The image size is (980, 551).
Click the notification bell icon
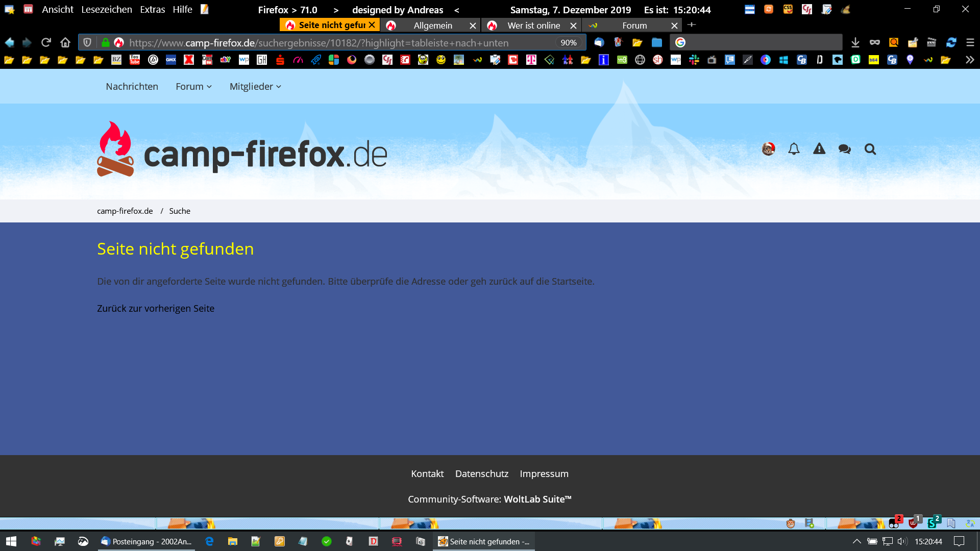(794, 149)
